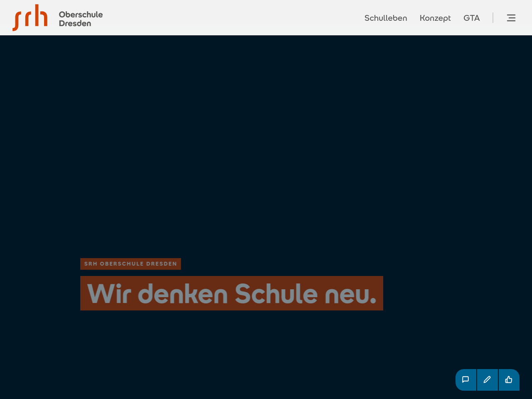
Task: Click the word Schule in the headline
Action: point(276,293)
